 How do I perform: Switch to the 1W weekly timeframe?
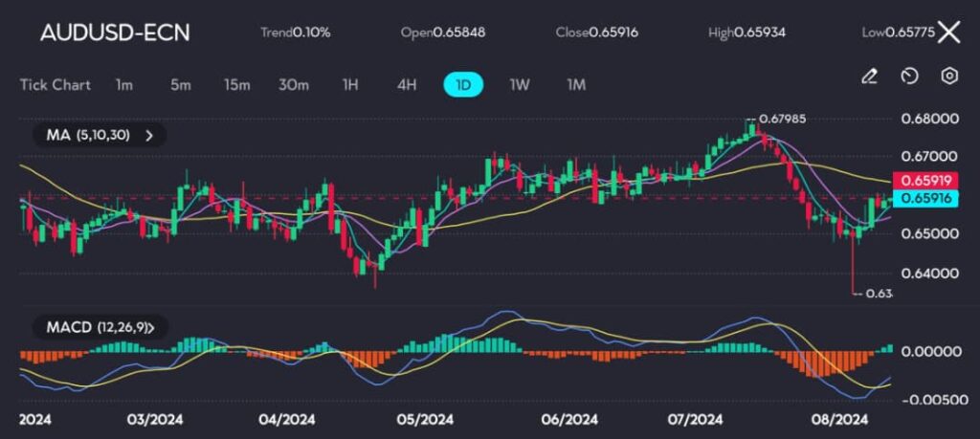520,84
